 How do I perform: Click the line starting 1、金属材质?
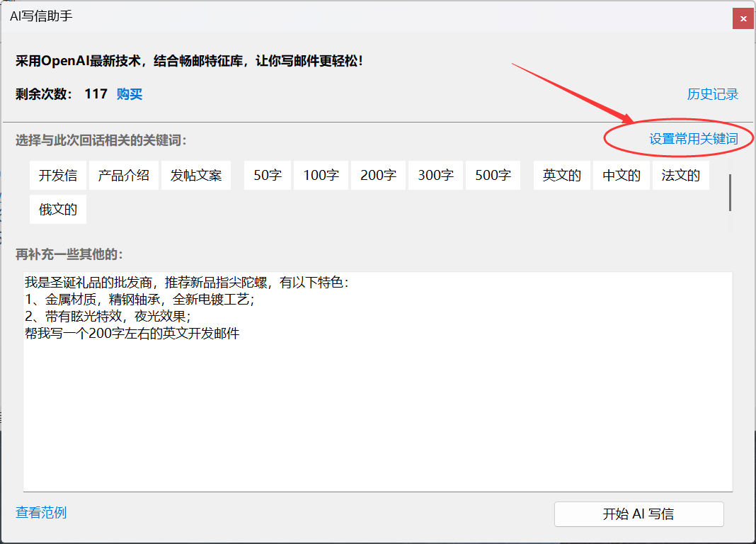point(140,300)
